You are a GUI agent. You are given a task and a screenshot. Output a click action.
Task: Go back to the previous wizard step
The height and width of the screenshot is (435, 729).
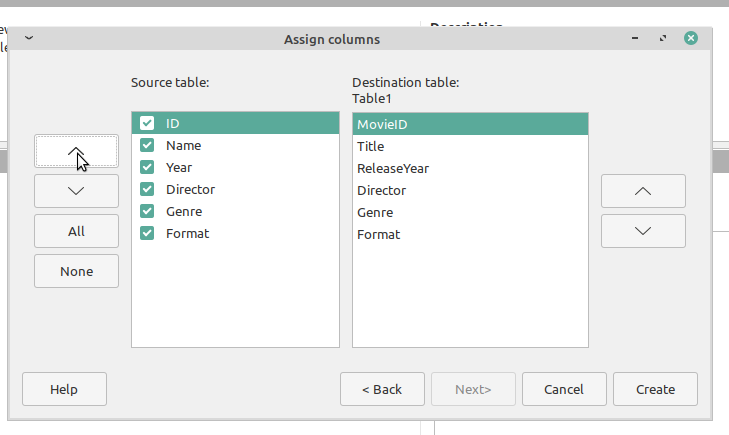point(381,389)
